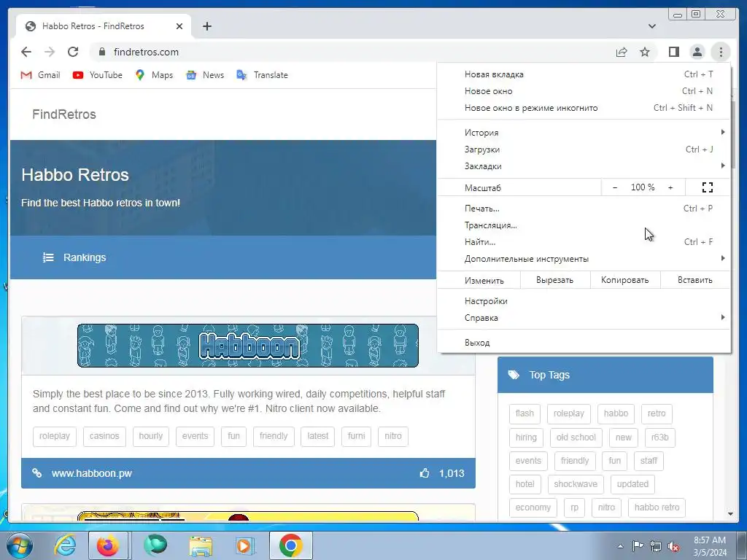
Task: Click the old school tag in Top Tags
Action: (576, 437)
